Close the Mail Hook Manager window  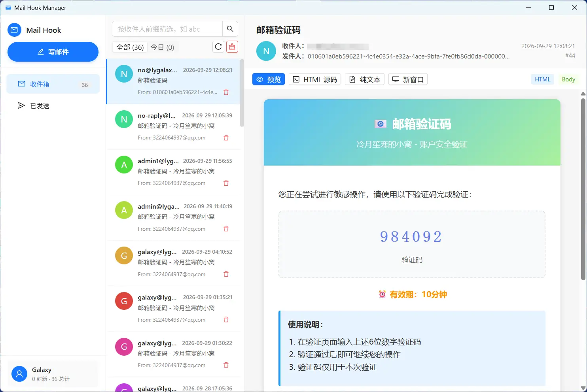575,8
